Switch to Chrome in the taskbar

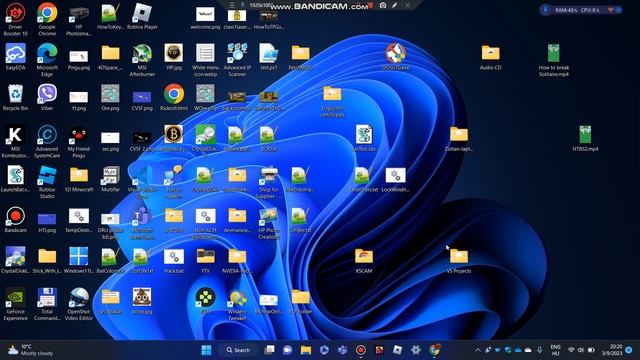click(x=434, y=350)
